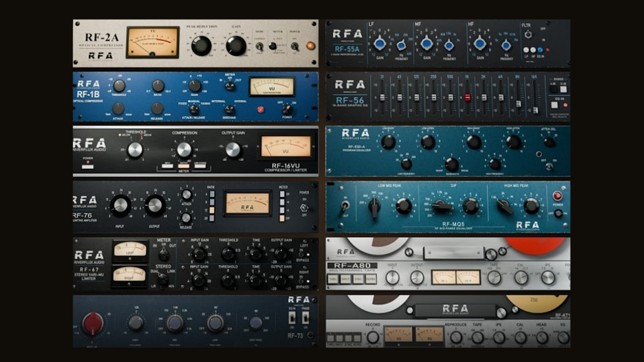Click the RF-73 red input gain knob

[x=92, y=324]
